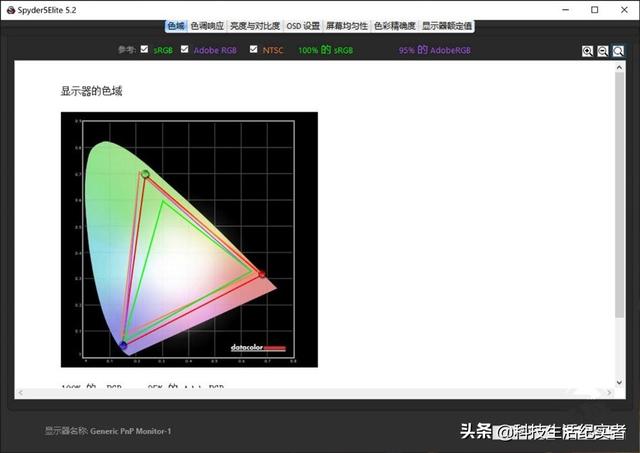Toggle the Adobe RGB reference checkbox
The image size is (640, 453).
(x=184, y=49)
